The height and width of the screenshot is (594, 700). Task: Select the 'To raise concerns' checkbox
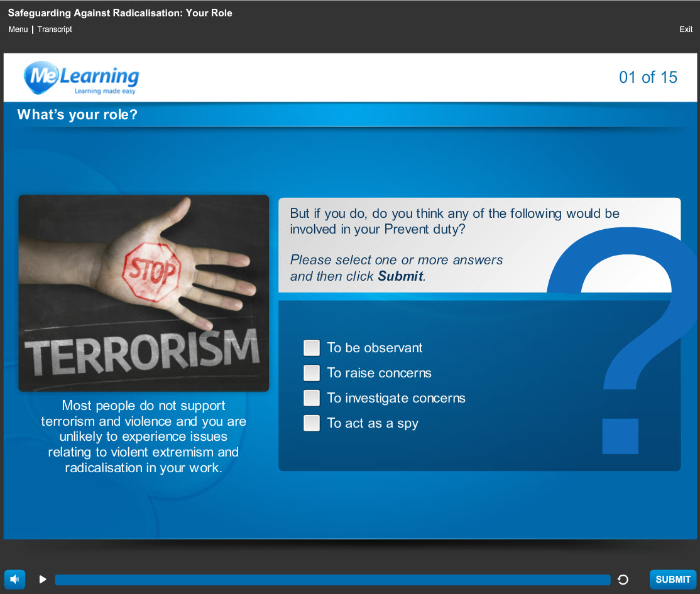point(312,372)
